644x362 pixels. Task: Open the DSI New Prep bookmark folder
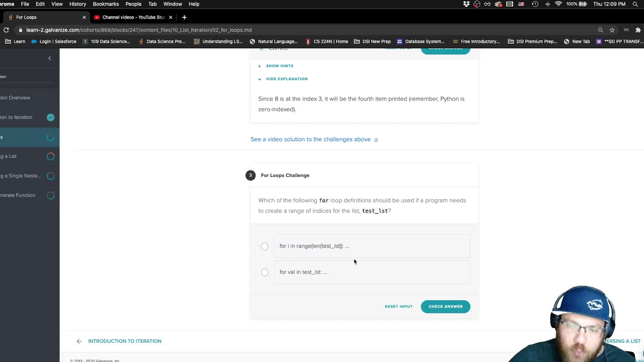372,41
